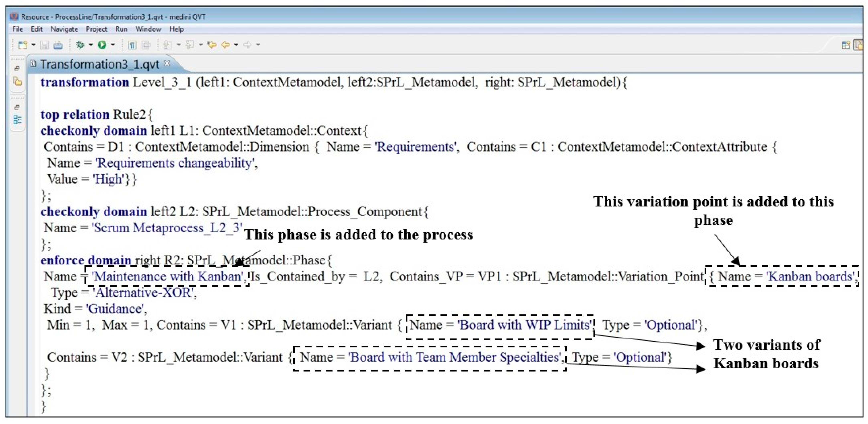Open the File menu
The image size is (868, 424).
[x=17, y=29]
